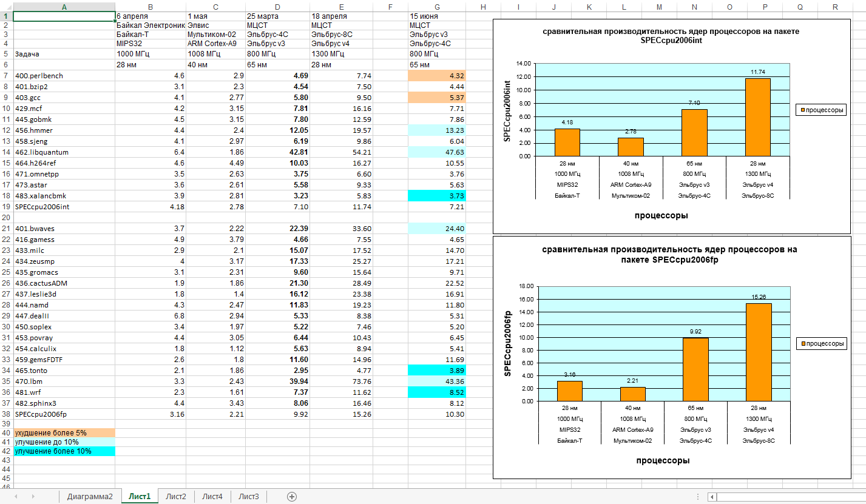
Task: Select column D header
Action: pos(277,7)
